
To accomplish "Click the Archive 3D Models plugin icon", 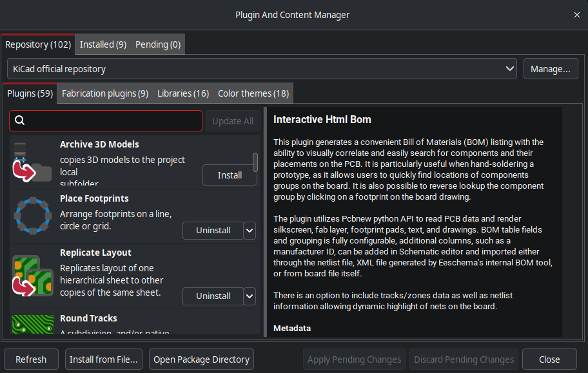I will click(32, 162).
